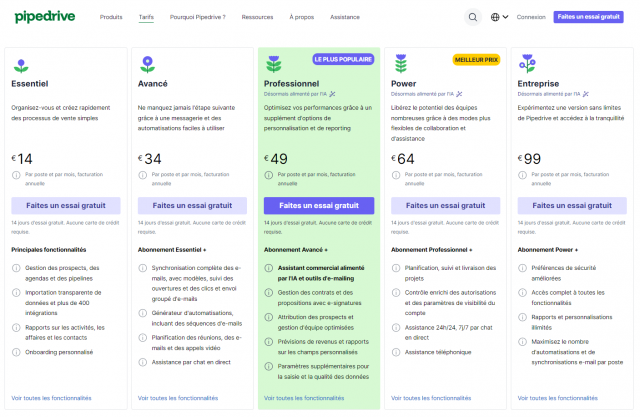Click info icon for Assistance téléphonique

pos(396,352)
